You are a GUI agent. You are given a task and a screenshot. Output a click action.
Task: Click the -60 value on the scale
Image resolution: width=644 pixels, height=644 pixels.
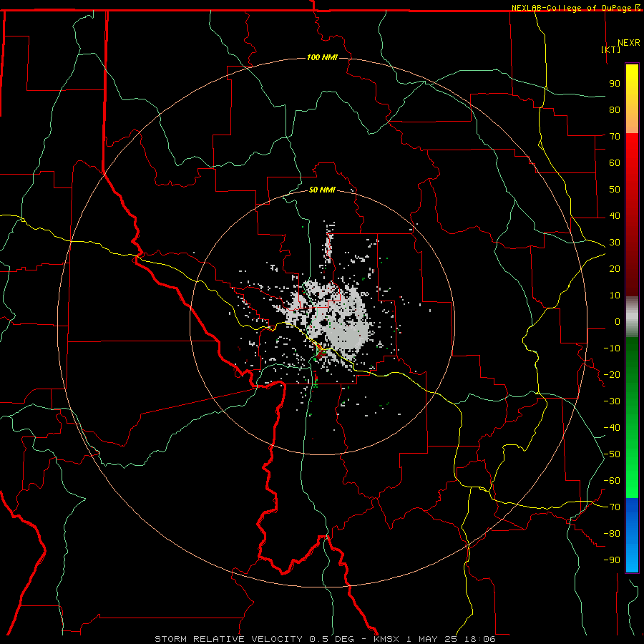612,481
